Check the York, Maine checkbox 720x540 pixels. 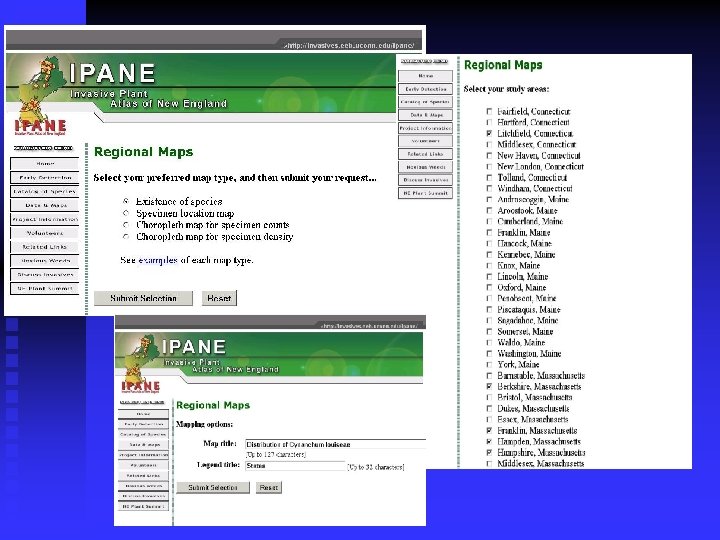tap(489, 365)
